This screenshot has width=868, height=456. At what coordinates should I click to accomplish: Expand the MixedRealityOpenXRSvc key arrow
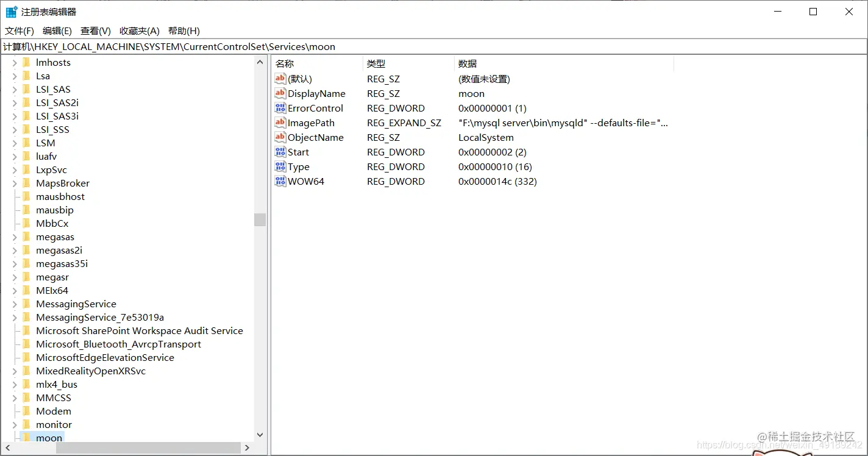coord(15,371)
